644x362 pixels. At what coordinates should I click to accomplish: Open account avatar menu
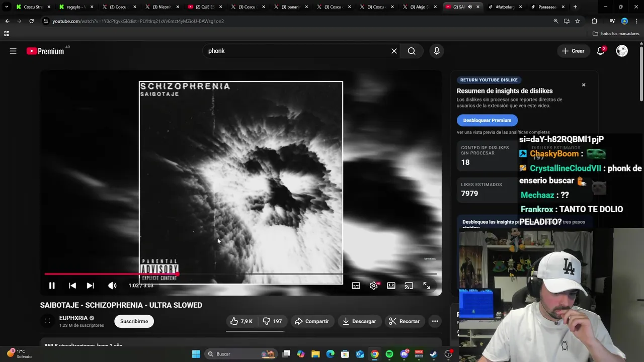click(x=622, y=51)
